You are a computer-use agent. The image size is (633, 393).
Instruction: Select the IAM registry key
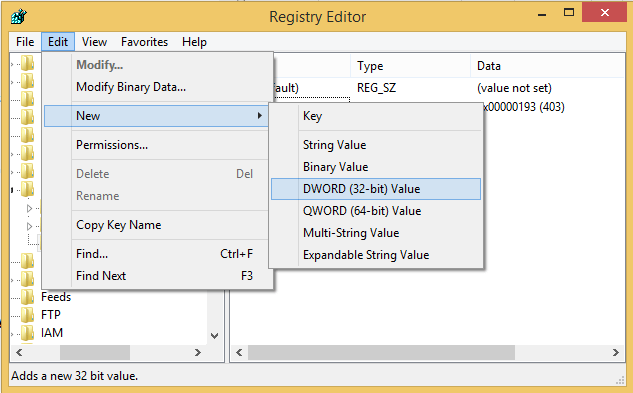click(52, 333)
